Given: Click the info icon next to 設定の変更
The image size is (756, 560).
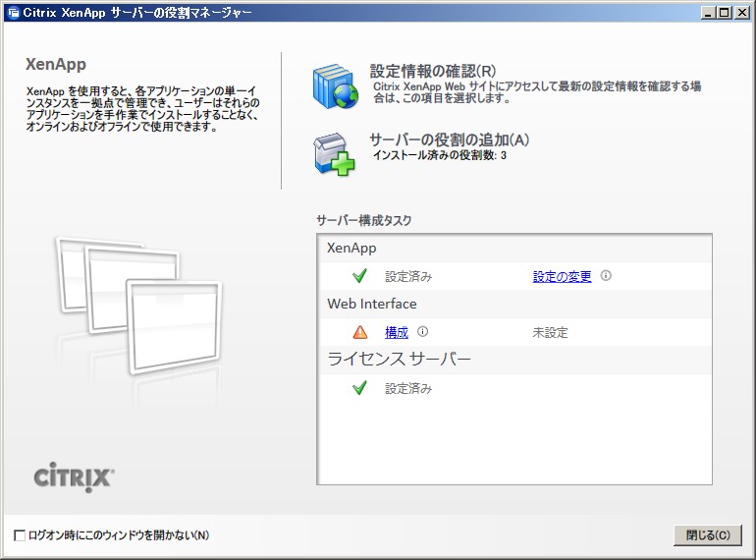Looking at the screenshot, I should (x=606, y=276).
